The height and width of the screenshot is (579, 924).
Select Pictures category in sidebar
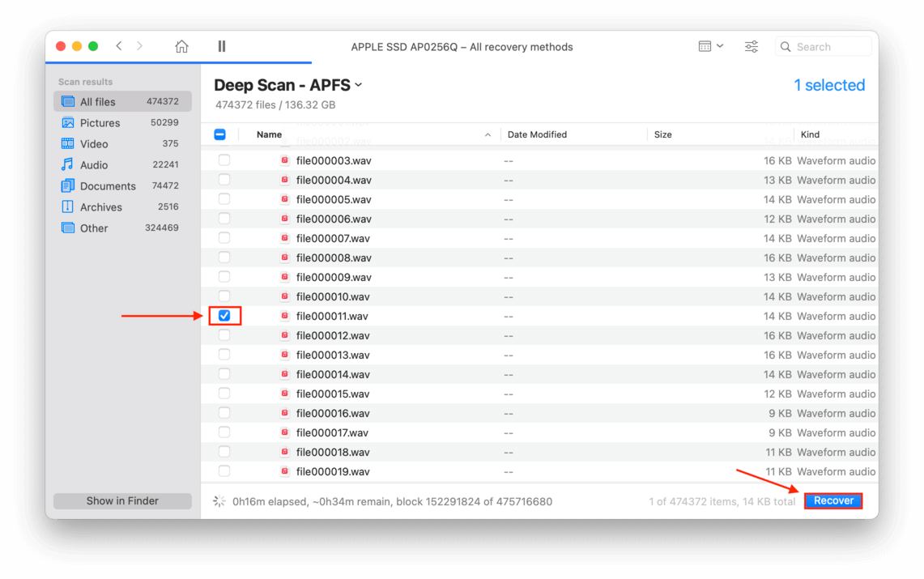pos(122,122)
